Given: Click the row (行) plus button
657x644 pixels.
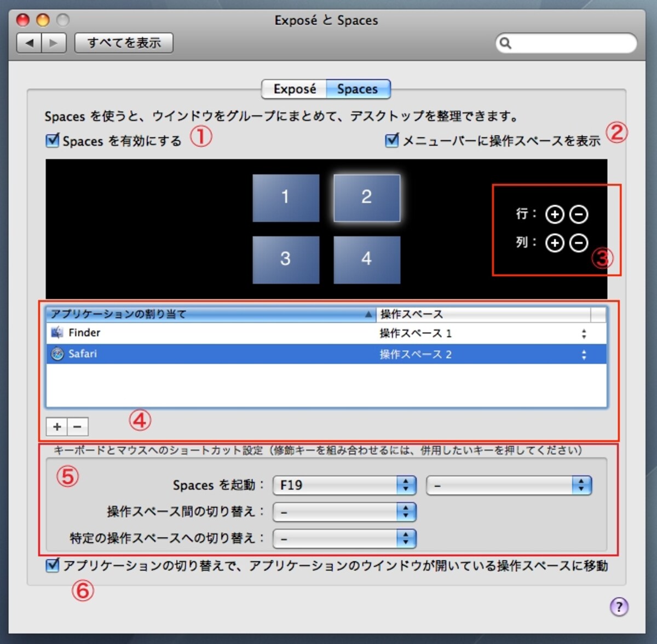Looking at the screenshot, I should (555, 214).
